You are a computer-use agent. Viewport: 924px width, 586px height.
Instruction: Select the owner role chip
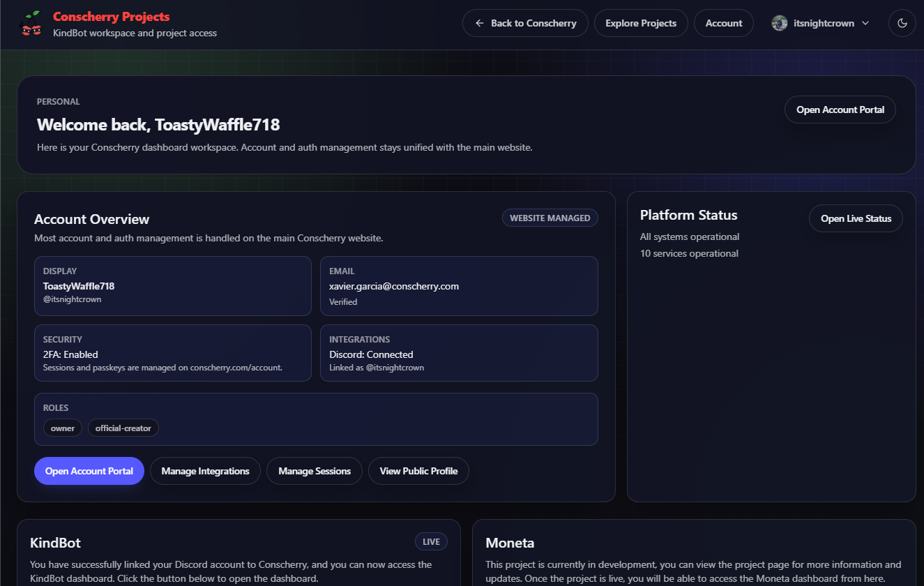[63, 428]
